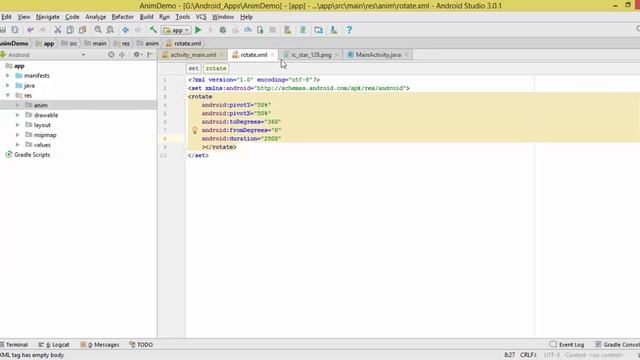Screen dimensions: 640x360
Task: Expand the drawable folder
Action: [18, 115]
